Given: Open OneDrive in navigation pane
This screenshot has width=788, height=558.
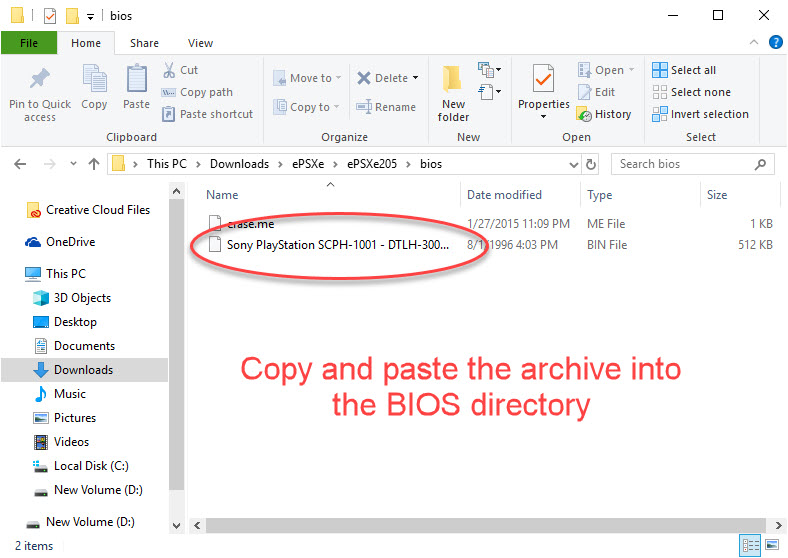Looking at the screenshot, I should click(x=60, y=242).
